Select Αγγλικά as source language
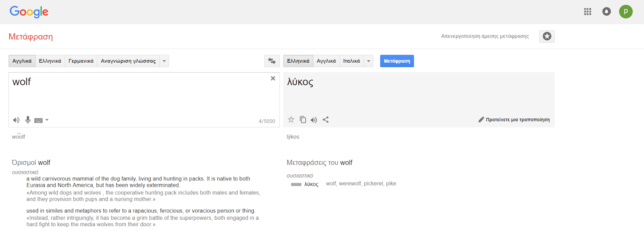This screenshot has height=231, width=644. [x=22, y=61]
